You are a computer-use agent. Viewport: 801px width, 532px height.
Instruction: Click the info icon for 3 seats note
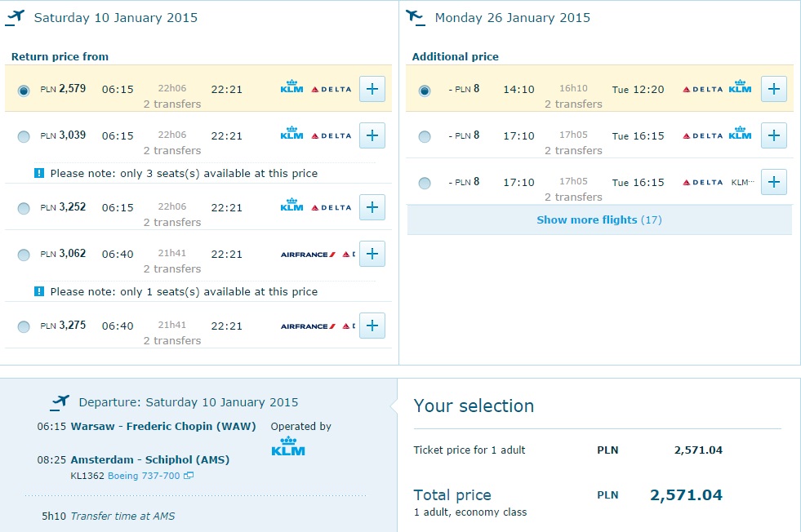click(39, 173)
